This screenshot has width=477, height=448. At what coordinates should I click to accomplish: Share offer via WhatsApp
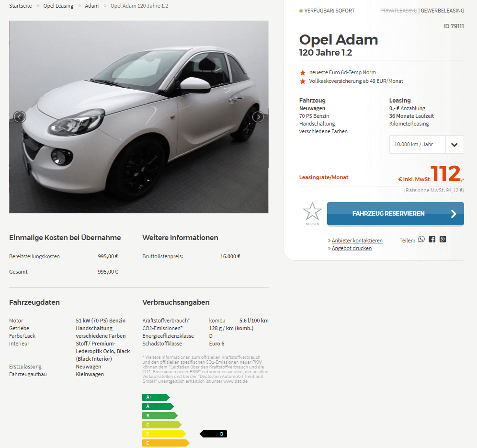[421, 239]
